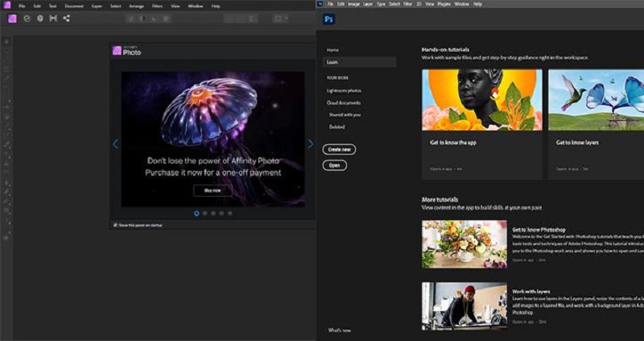Select Learn in Photoshop sidebar
The width and height of the screenshot is (644, 341).
tap(359, 62)
